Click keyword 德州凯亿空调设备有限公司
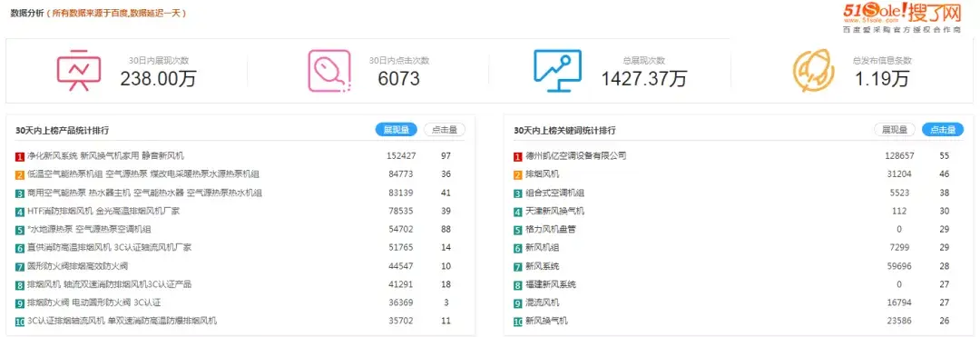The height and width of the screenshot is (337, 980). 575,155
